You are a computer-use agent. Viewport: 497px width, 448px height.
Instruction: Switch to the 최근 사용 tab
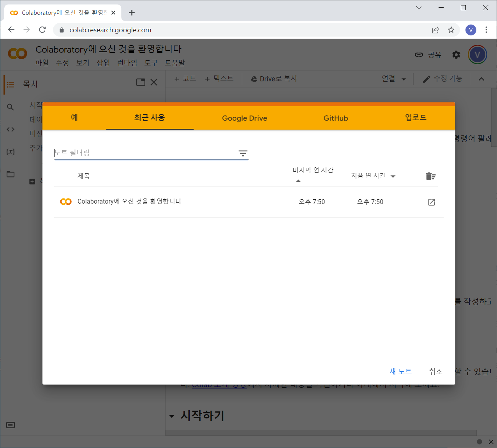pyautogui.click(x=150, y=118)
